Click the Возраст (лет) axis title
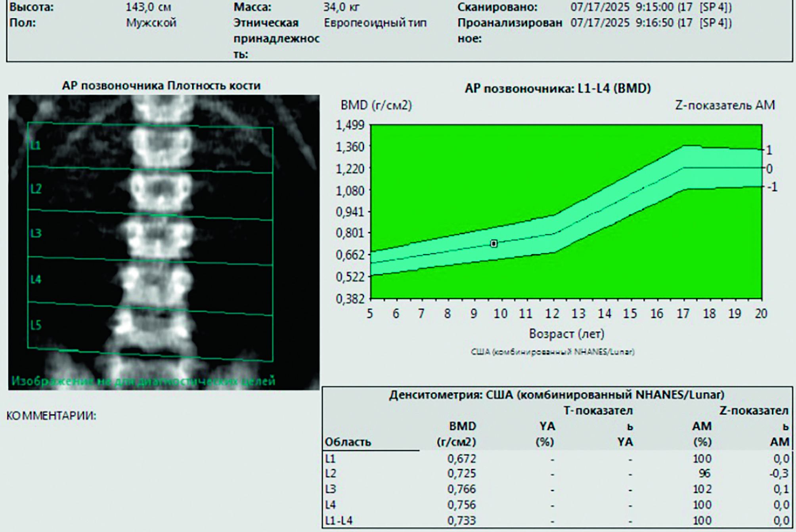 566,334
